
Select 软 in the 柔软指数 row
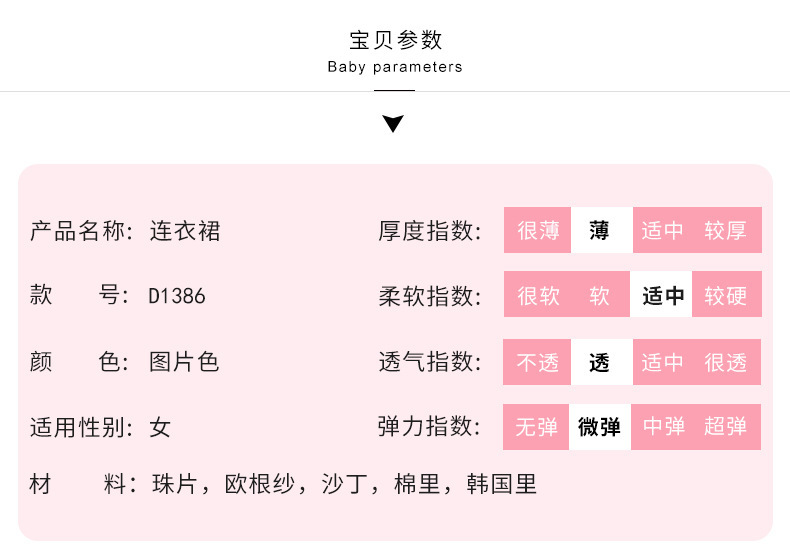tap(600, 296)
